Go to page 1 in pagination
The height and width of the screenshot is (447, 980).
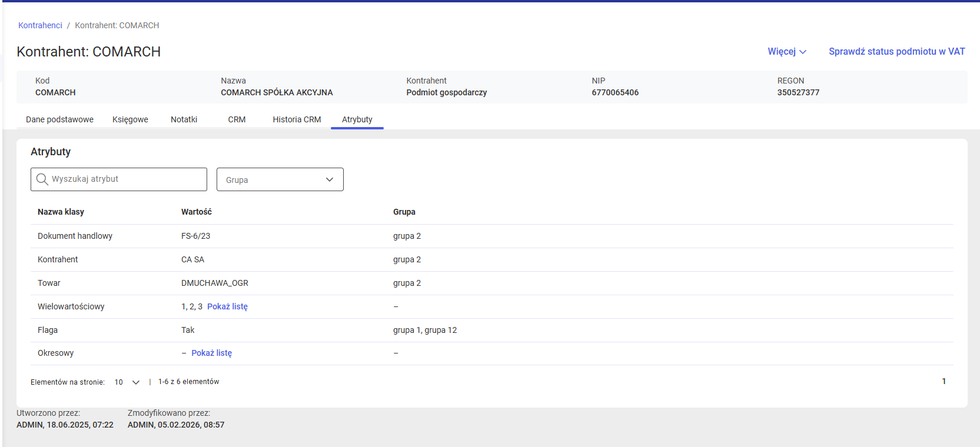944,381
